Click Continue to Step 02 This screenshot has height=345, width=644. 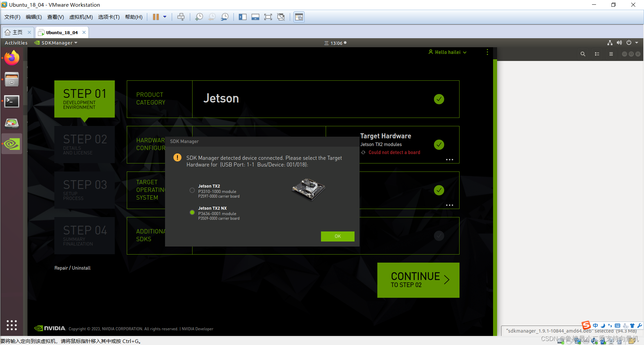pyautogui.click(x=418, y=280)
